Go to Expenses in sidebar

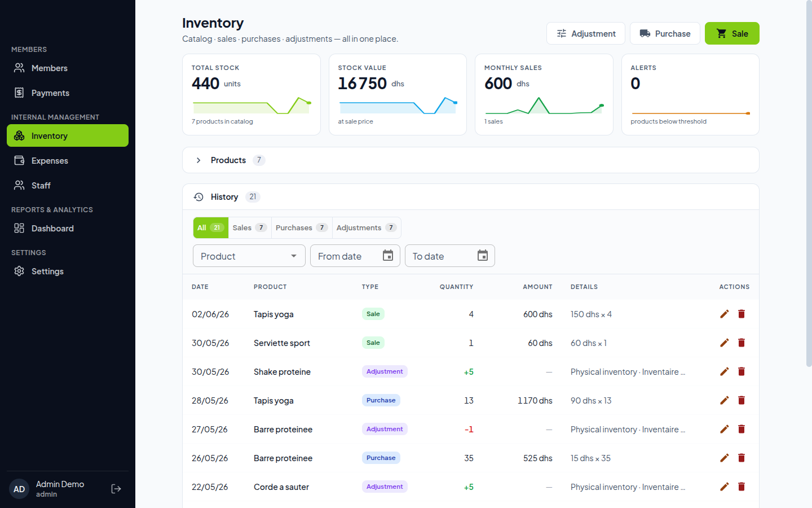(68, 160)
